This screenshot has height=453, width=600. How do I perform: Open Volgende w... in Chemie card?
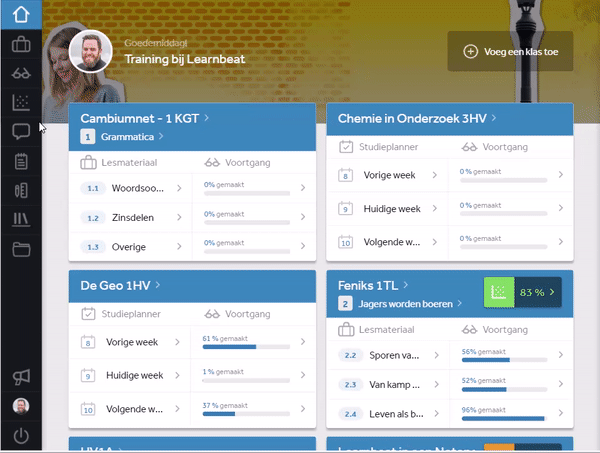392,242
